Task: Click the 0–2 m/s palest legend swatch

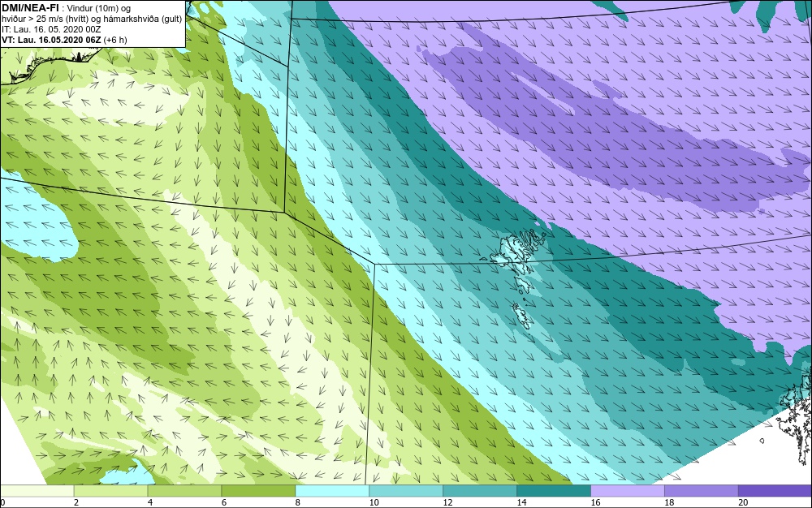Action: click(x=37, y=491)
